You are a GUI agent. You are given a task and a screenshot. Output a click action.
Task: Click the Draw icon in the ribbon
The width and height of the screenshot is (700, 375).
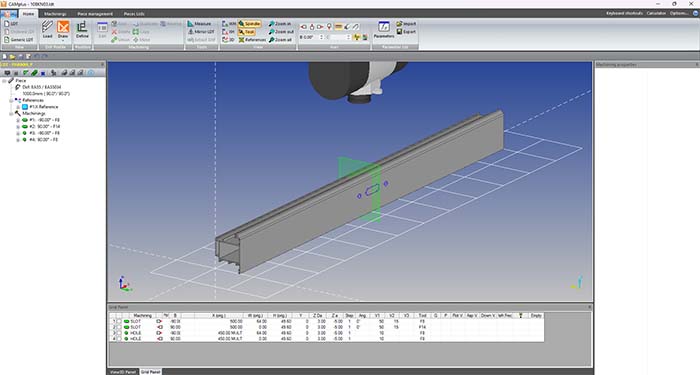coord(63,30)
